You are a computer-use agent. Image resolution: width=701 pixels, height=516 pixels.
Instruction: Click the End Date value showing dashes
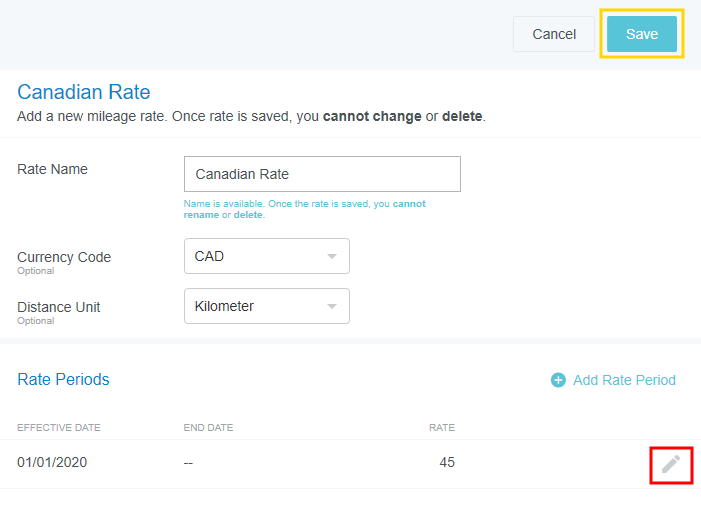[189, 462]
